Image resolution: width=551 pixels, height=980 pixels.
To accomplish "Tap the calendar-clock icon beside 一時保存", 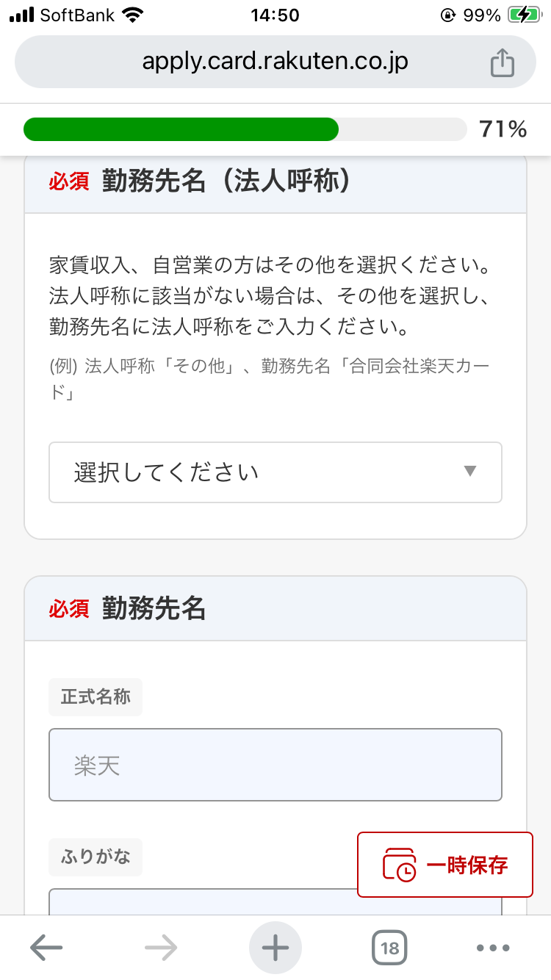I will [x=399, y=865].
